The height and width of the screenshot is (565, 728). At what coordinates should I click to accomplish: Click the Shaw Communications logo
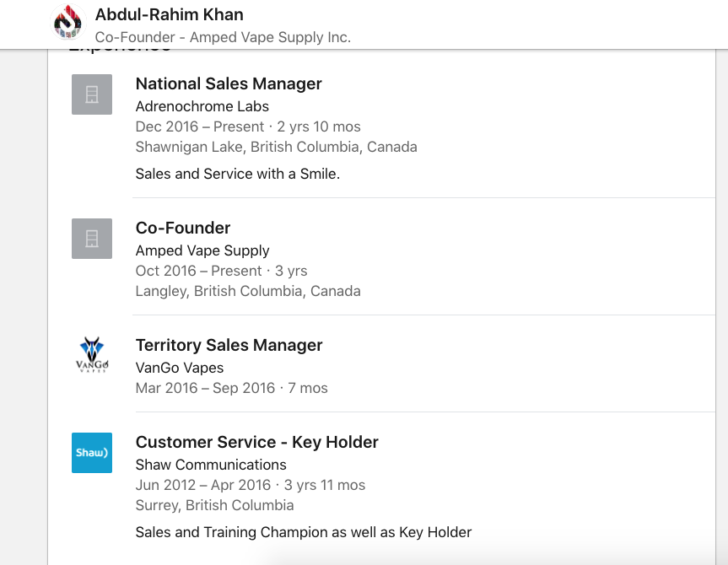(x=92, y=453)
